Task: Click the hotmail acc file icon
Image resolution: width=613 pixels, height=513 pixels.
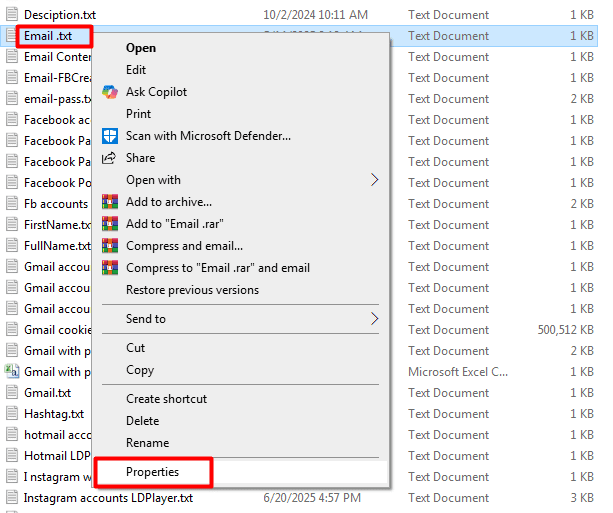Action: click(12, 434)
